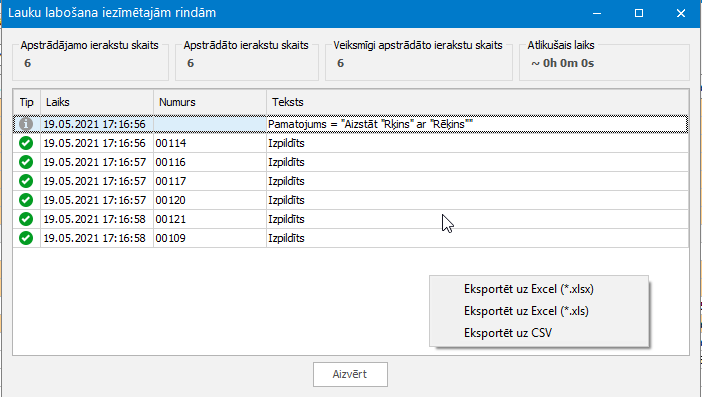This screenshot has width=702, height=397.
Task: Click the time cell in row 00121
Action: (97, 219)
